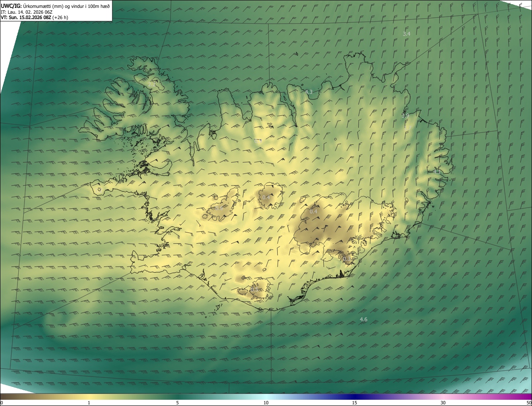The width and height of the screenshot is (532, 406).
Task: Click the color scale tick labeled 50
Action: tap(529, 403)
